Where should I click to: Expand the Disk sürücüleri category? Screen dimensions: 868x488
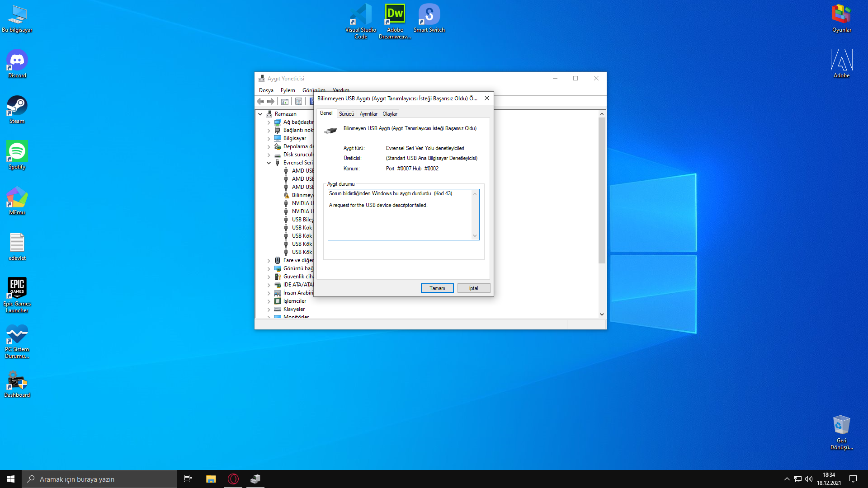point(269,155)
